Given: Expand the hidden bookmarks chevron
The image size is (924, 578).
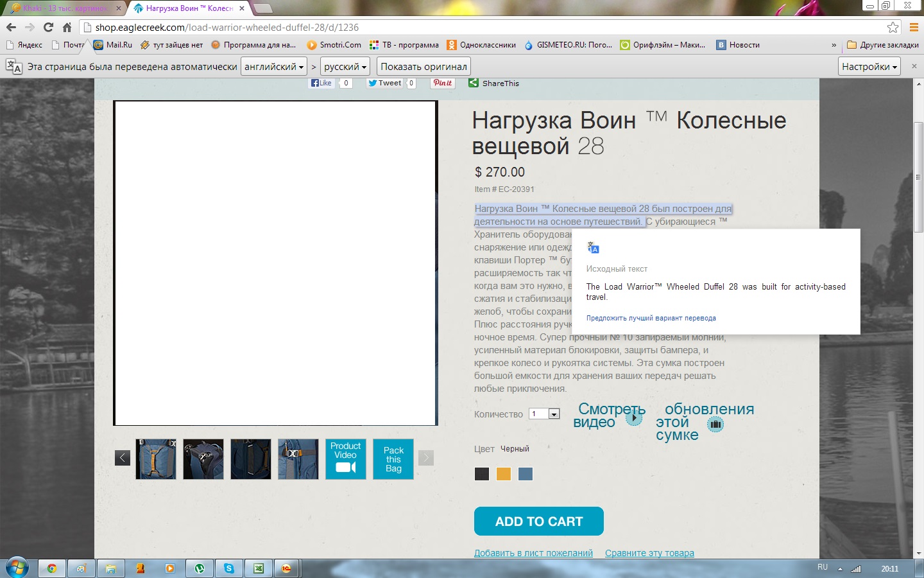Looking at the screenshot, I should pyautogui.click(x=834, y=45).
